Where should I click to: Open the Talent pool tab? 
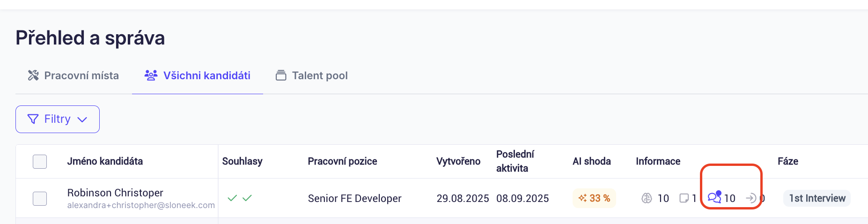pos(312,75)
